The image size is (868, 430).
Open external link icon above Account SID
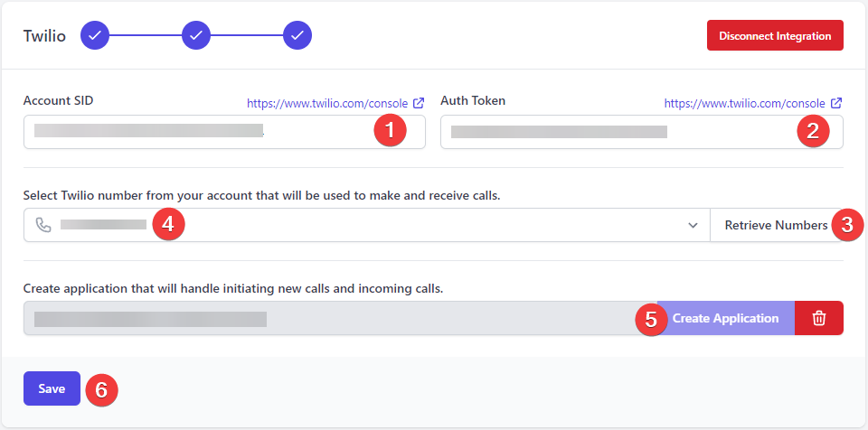pos(419,103)
